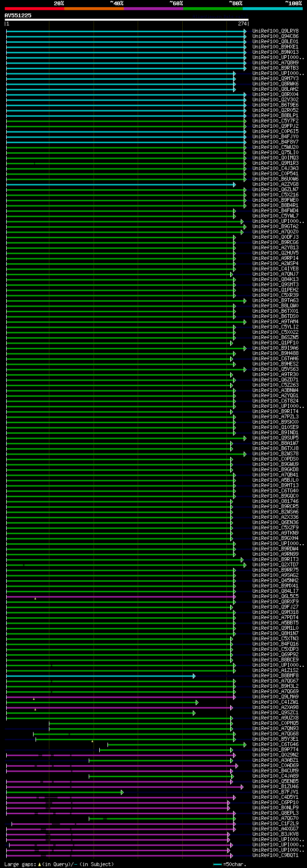Select hit label UniRef100_B1ZU46
Viewport: 307px width, 868px height.
(x=275, y=786)
